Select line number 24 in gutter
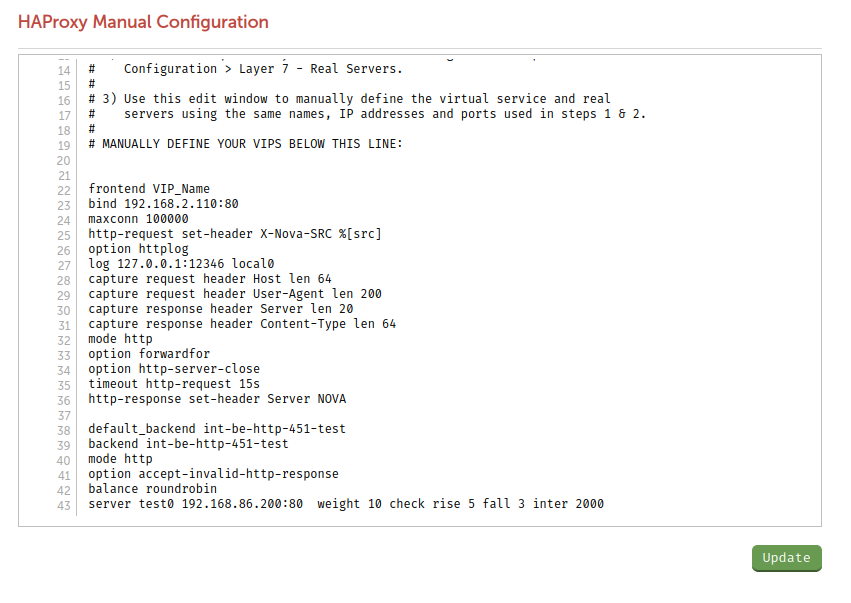 [64, 220]
